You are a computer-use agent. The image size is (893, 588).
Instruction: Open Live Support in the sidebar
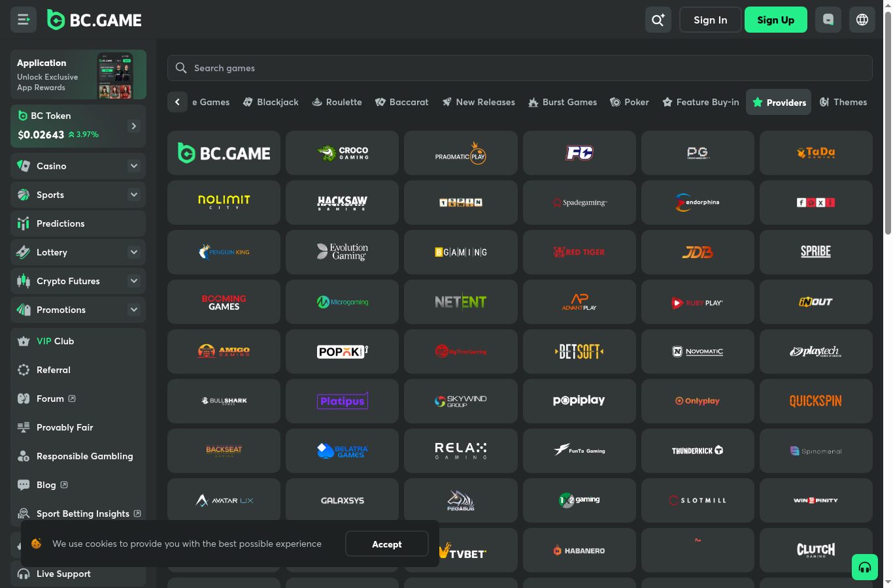click(x=78, y=574)
